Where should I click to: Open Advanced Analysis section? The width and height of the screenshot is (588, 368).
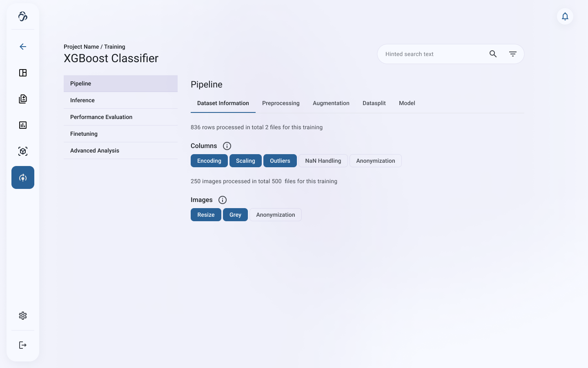(120, 150)
